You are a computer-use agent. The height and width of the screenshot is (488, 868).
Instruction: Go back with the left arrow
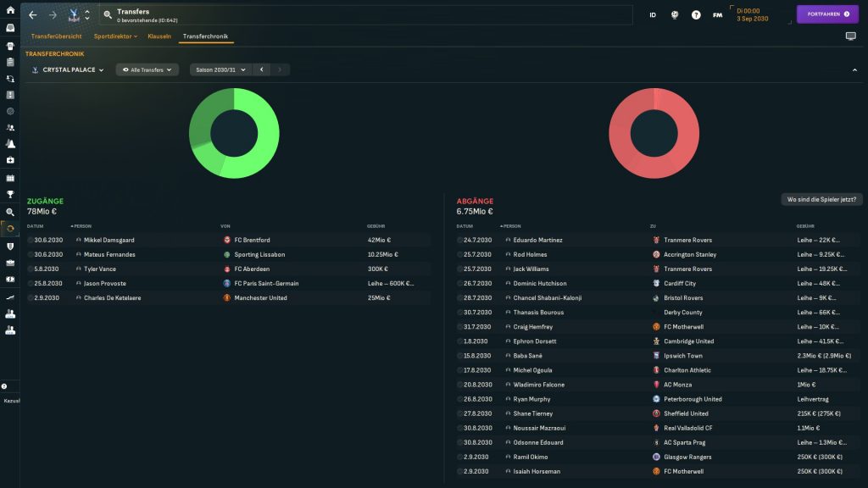[x=33, y=14]
